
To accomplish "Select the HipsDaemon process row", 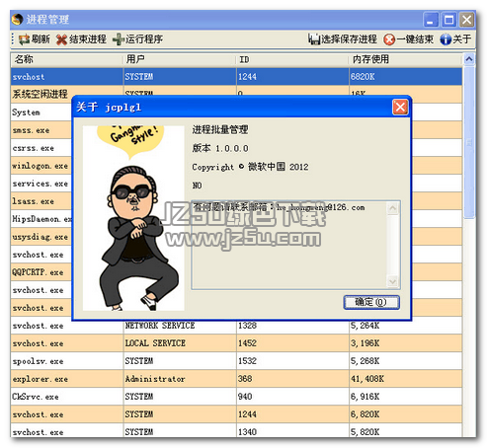I will tap(41, 219).
